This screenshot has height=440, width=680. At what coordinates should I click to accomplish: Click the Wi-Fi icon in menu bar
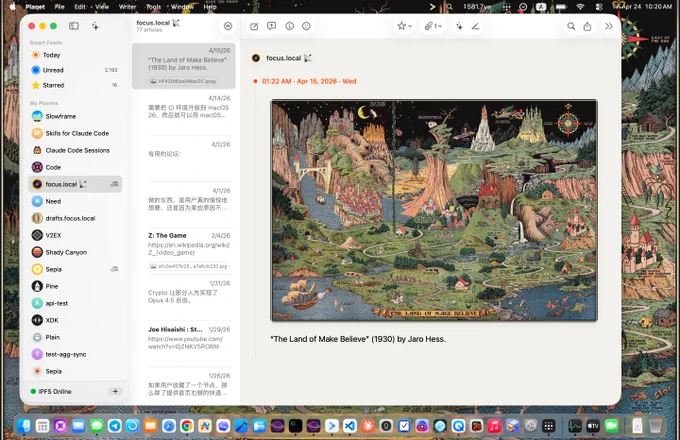pos(580,7)
